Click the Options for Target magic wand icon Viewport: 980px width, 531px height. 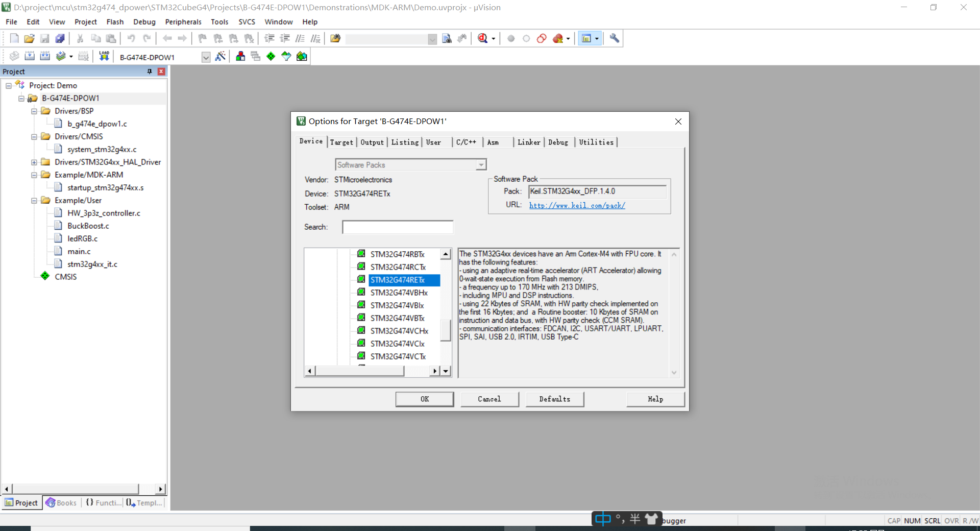(x=220, y=56)
